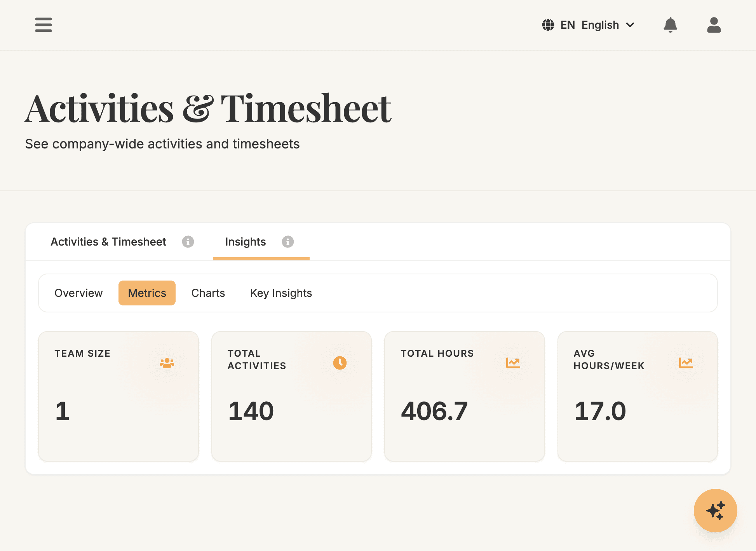The height and width of the screenshot is (551, 756).
Task: Open the Key Insights section
Action: (281, 293)
